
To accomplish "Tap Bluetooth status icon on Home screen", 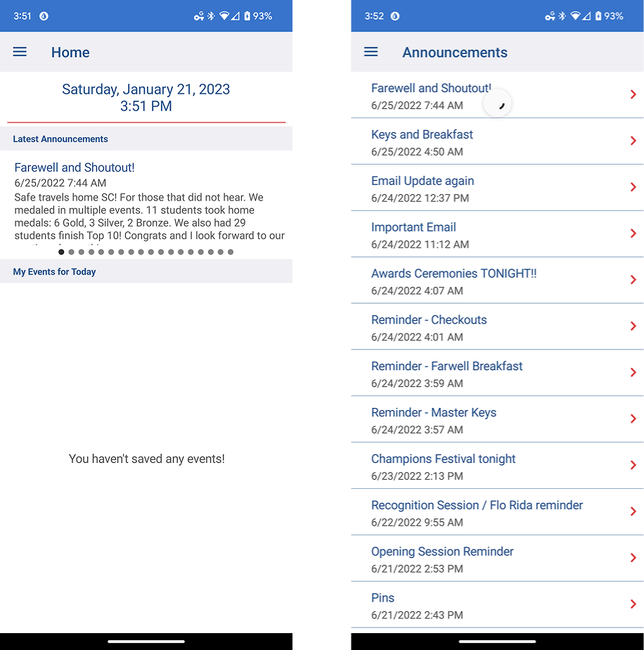I will click(211, 16).
